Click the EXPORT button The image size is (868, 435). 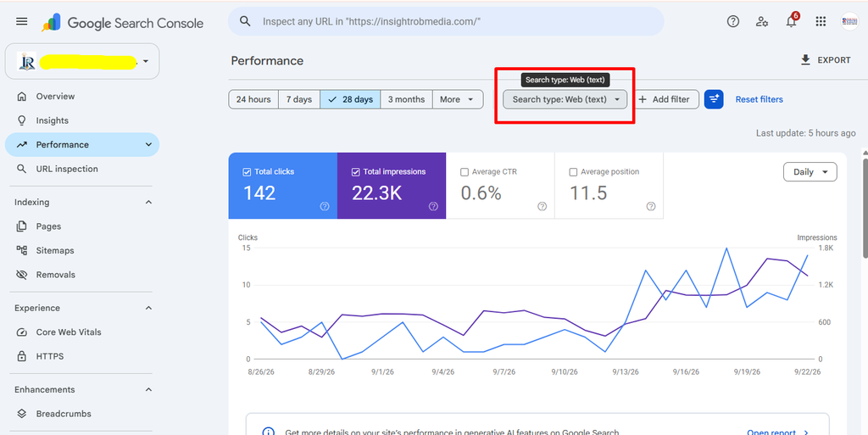(x=826, y=59)
